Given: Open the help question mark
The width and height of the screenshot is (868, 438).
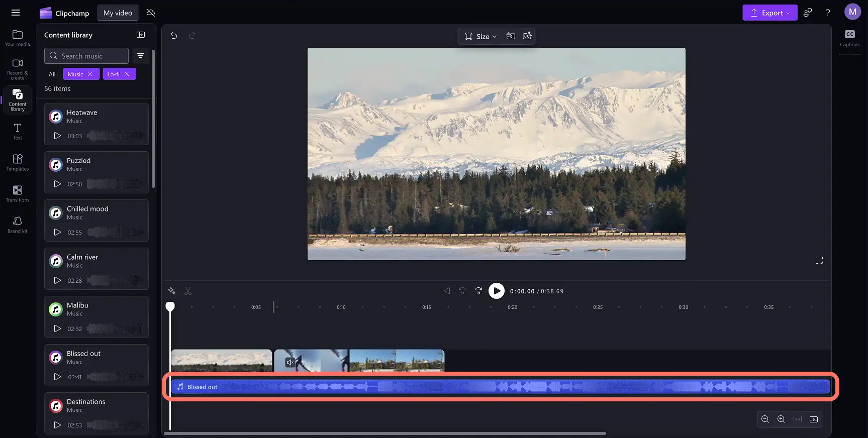Looking at the screenshot, I should (828, 13).
